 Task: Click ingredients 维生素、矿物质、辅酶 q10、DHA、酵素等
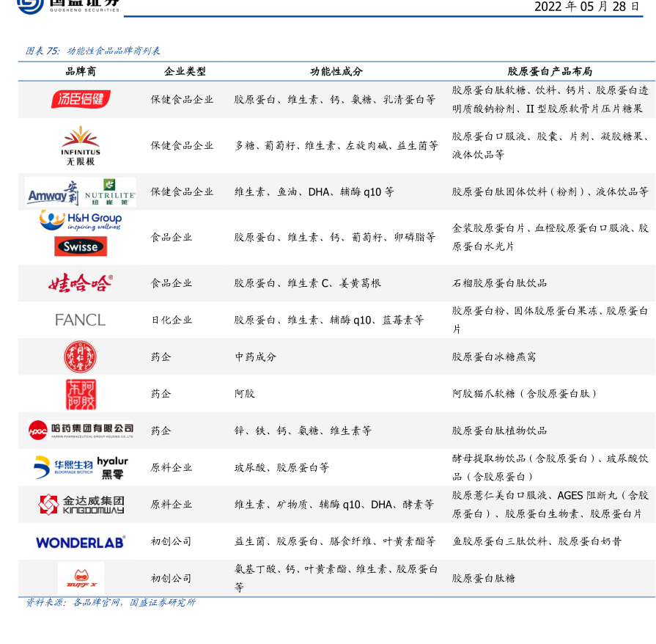click(333, 505)
